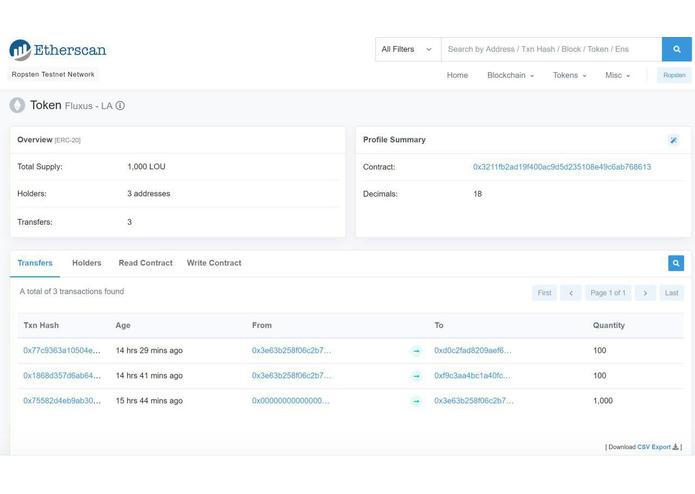Open the 0x00000000000000... From address

tap(291, 401)
